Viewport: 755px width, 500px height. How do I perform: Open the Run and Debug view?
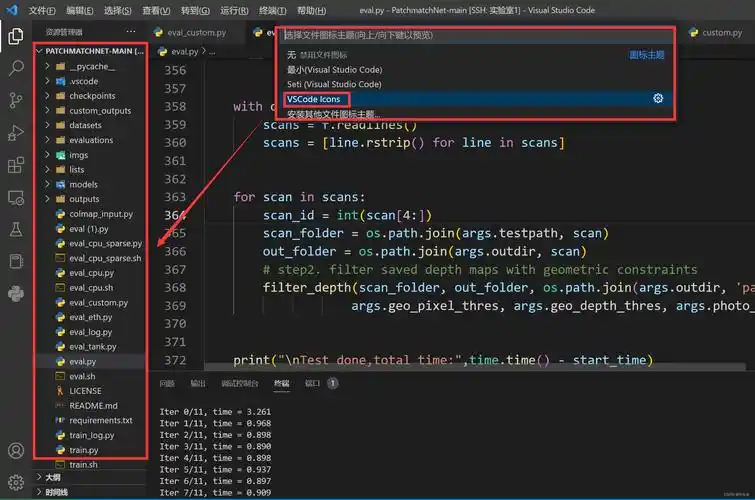[x=16, y=133]
